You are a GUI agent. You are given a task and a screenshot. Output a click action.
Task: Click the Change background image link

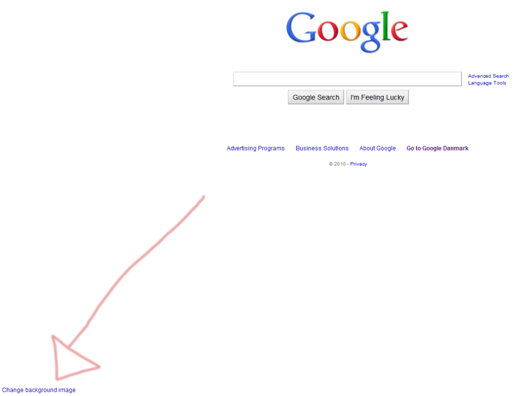[39, 390]
